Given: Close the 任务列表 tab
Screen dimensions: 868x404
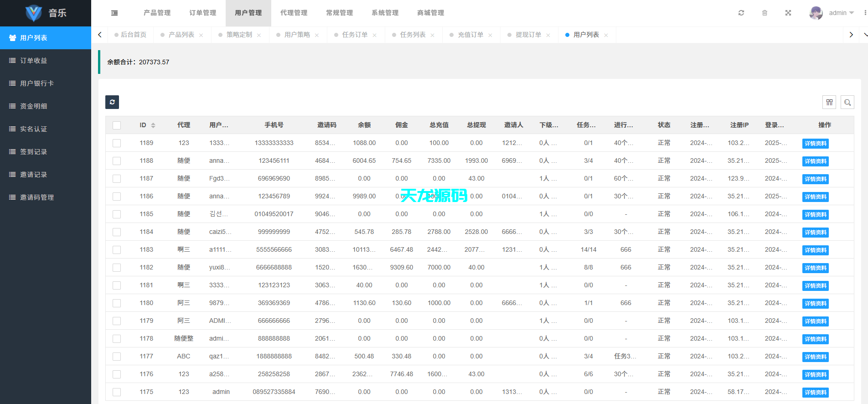Looking at the screenshot, I should tap(433, 35).
